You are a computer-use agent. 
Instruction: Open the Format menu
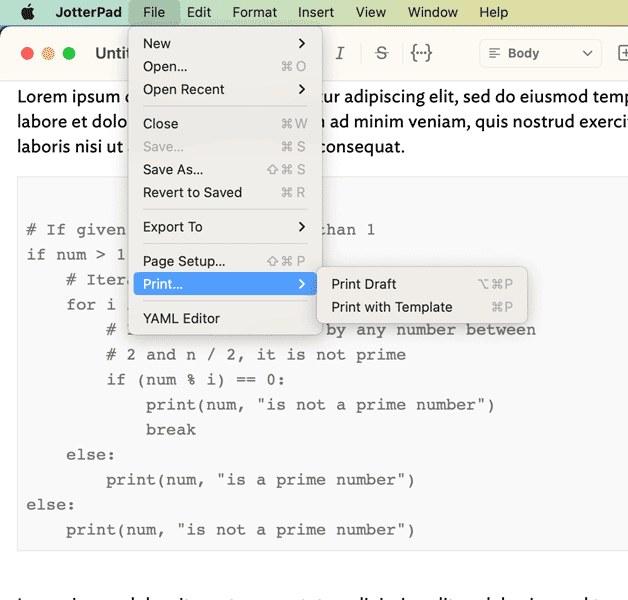(x=254, y=12)
